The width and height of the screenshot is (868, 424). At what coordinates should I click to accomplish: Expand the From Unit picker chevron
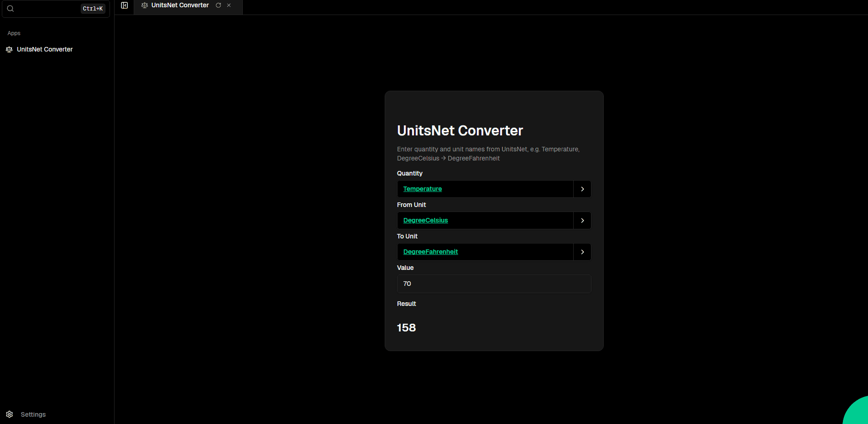(x=582, y=220)
